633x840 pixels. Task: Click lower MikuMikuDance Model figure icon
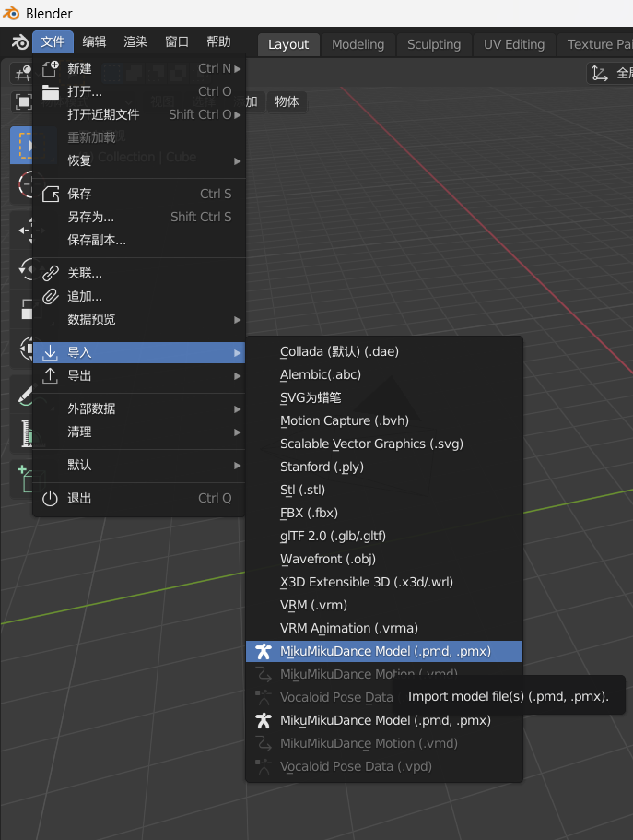click(264, 720)
